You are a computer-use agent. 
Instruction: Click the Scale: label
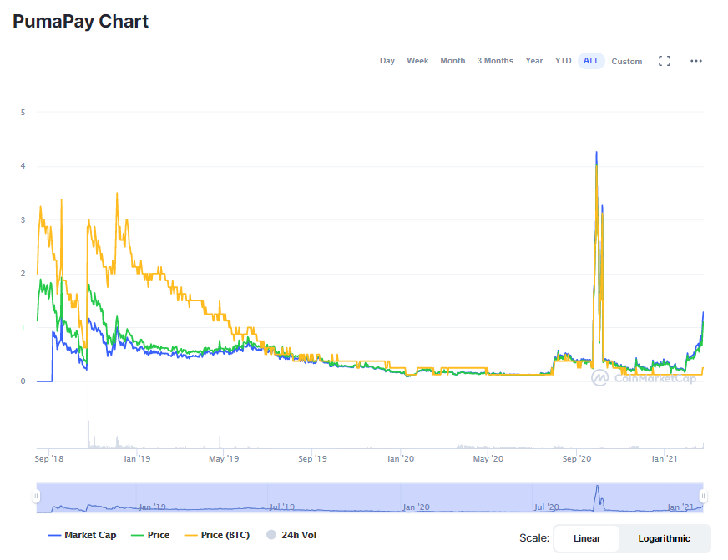click(x=534, y=537)
